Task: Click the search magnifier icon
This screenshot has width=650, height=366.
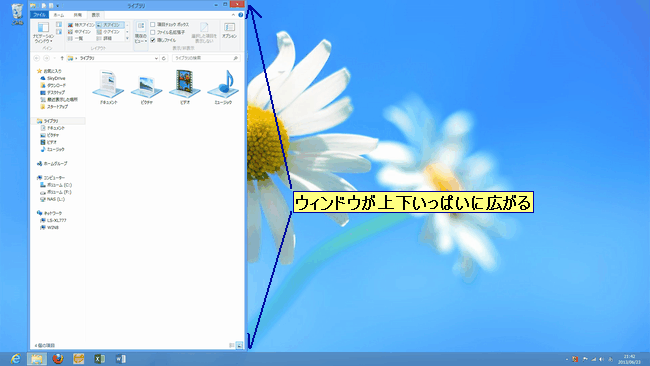Action: click(x=235, y=58)
